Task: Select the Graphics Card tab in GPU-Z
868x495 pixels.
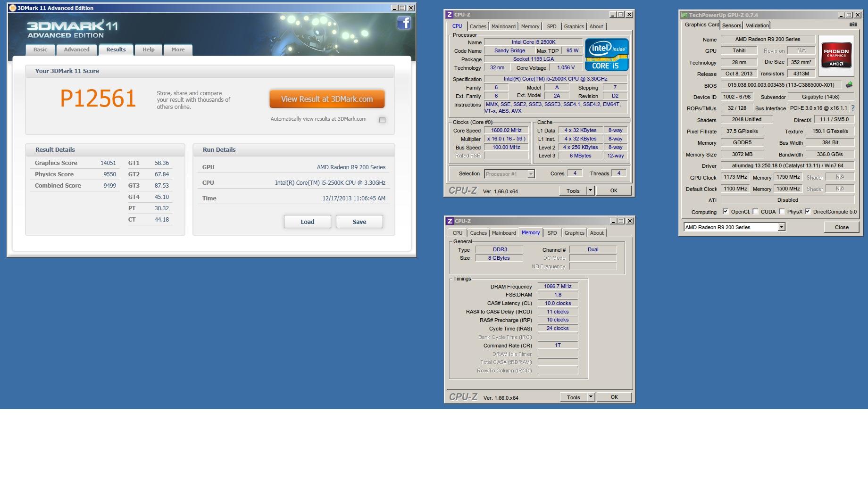Action: tap(702, 25)
